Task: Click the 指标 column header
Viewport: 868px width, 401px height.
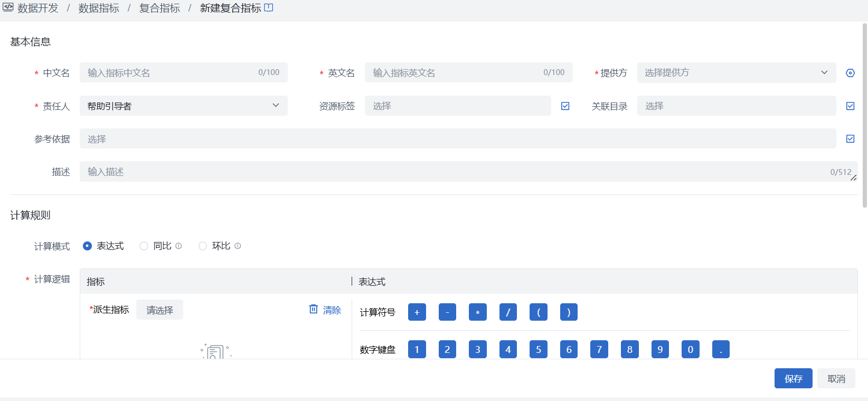Action: tap(96, 282)
